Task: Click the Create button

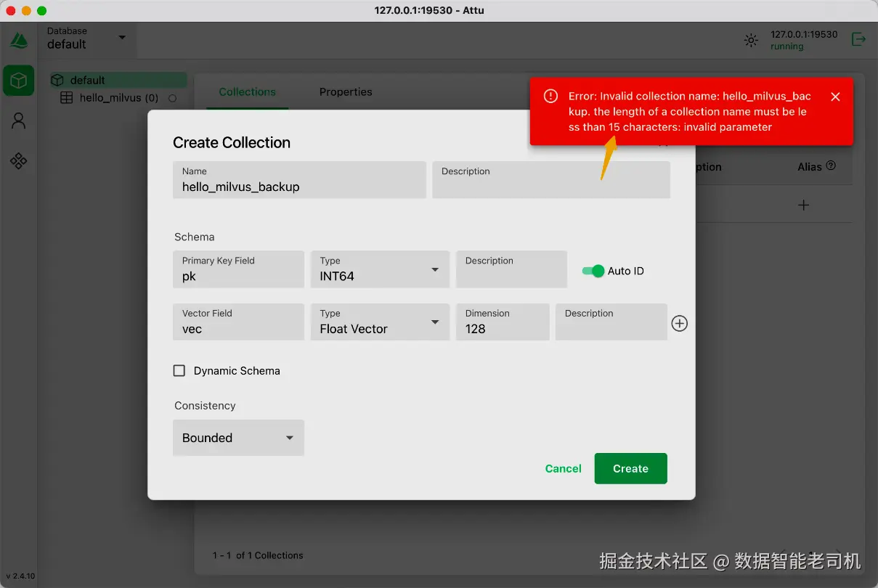Action: tap(630, 468)
